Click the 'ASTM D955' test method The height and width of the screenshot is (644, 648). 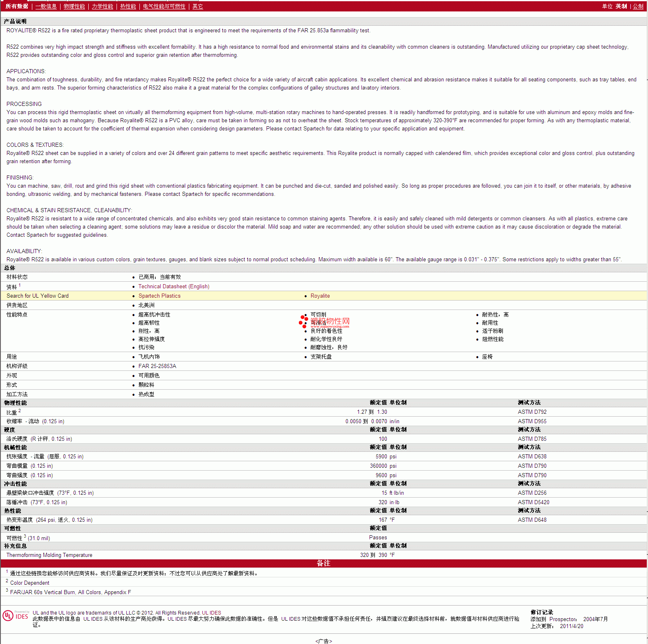(x=532, y=422)
